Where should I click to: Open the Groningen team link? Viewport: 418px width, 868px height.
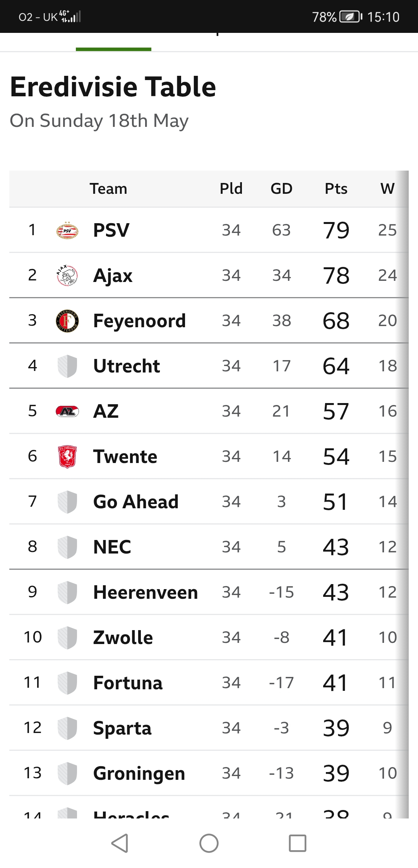coord(139,773)
